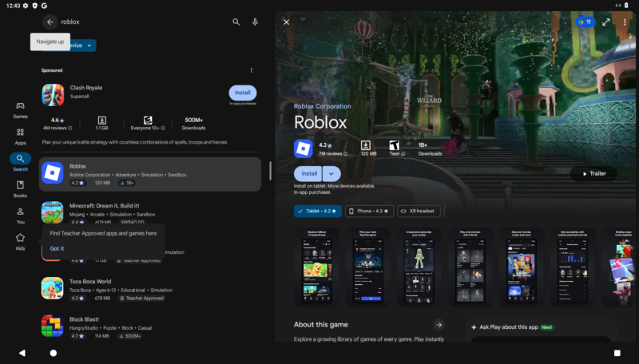Select the Tablet 4.2 rating chip
Viewport: 639px width, 364px height.
(318, 212)
